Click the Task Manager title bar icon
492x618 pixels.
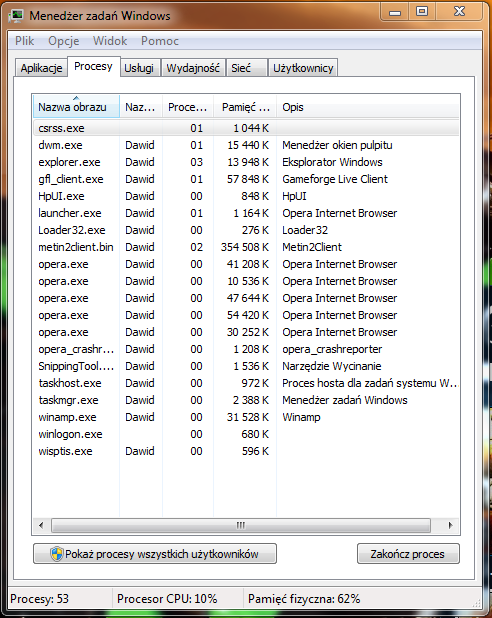(17, 15)
